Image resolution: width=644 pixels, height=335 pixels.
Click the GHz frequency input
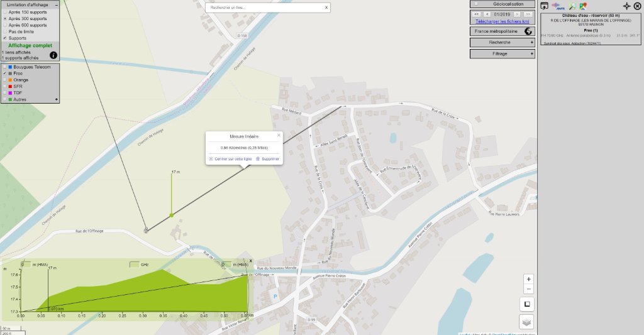135,265
